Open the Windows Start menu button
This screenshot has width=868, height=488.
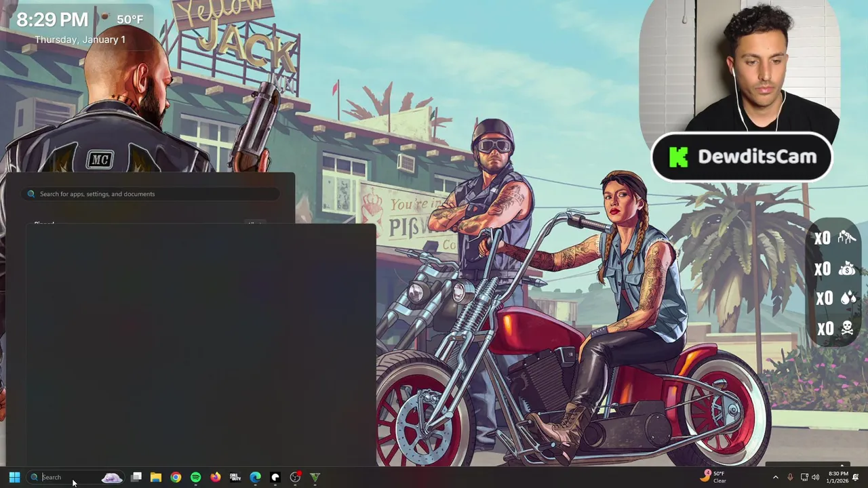[x=14, y=477]
